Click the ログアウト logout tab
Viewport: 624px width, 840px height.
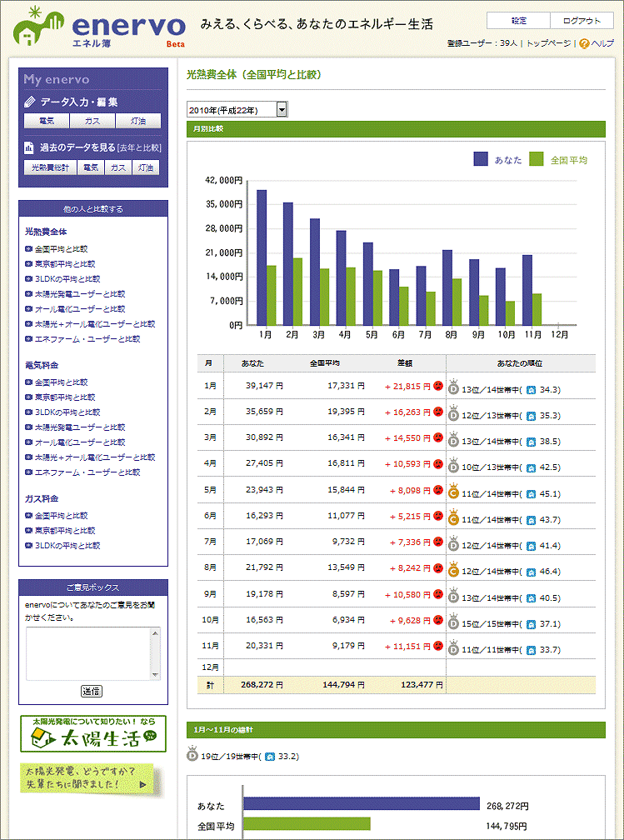coord(582,21)
